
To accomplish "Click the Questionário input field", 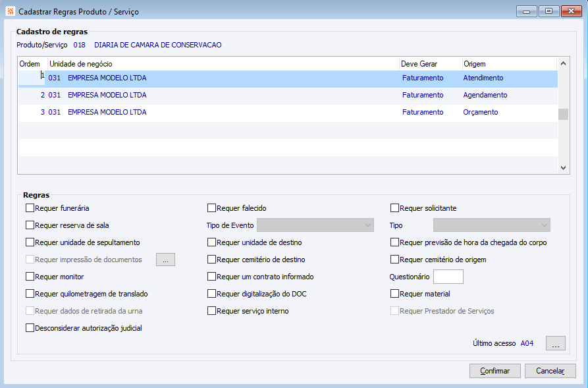I will pyautogui.click(x=448, y=277).
